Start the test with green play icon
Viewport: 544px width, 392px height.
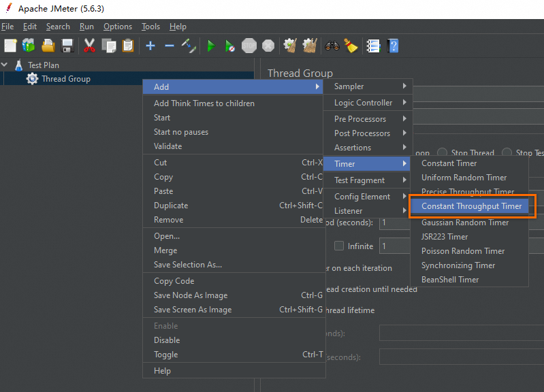click(x=211, y=46)
